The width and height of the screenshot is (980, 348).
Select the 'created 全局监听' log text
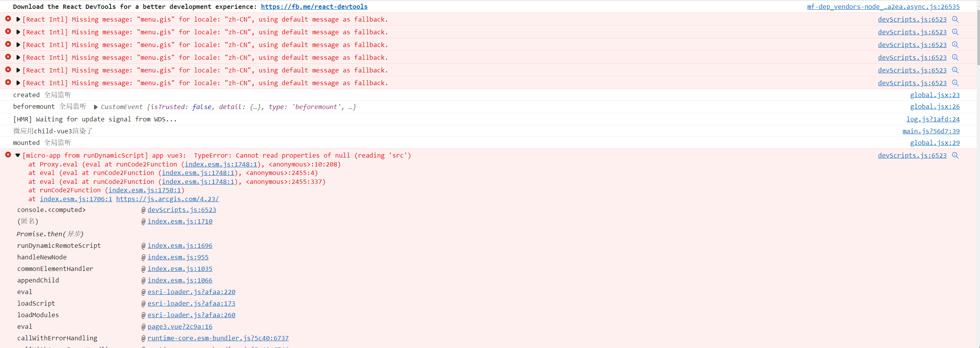point(42,95)
